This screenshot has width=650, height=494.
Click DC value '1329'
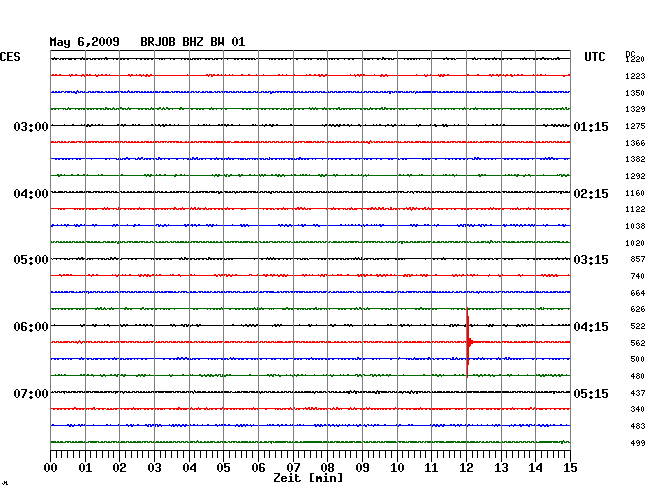click(635, 109)
